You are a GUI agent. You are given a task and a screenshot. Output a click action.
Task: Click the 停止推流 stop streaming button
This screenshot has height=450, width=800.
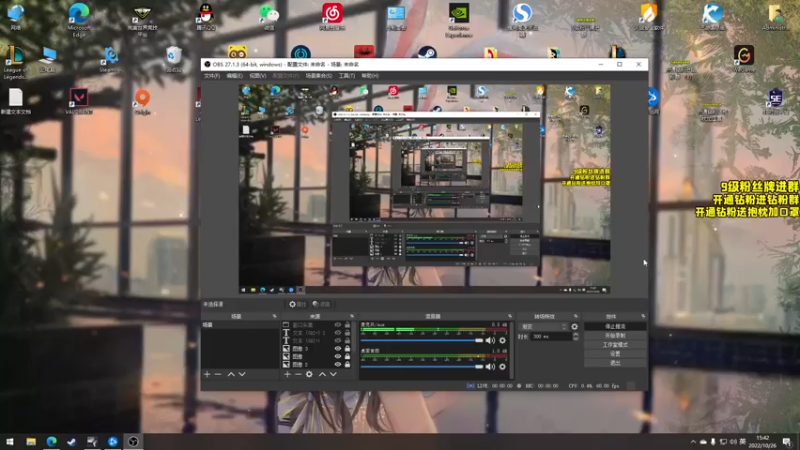click(615, 326)
